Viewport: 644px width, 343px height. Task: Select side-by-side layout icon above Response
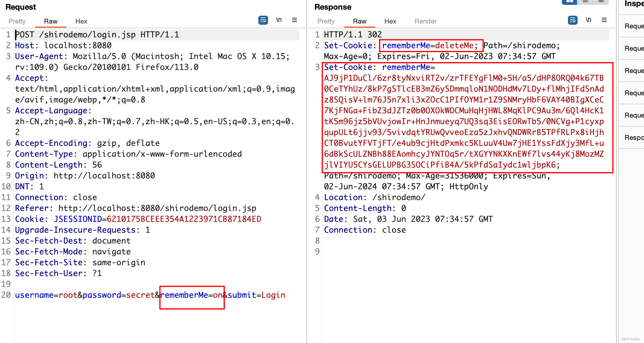[x=569, y=2]
